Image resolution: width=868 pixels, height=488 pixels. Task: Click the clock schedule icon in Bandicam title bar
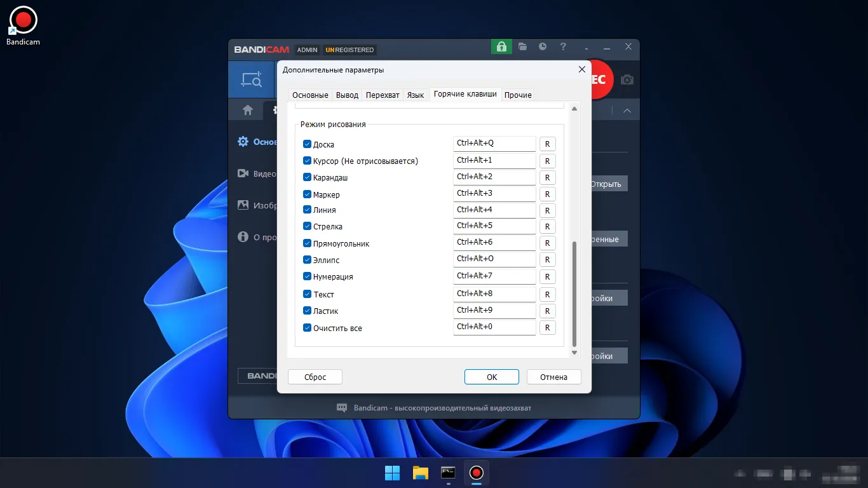[x=543, y=46]
